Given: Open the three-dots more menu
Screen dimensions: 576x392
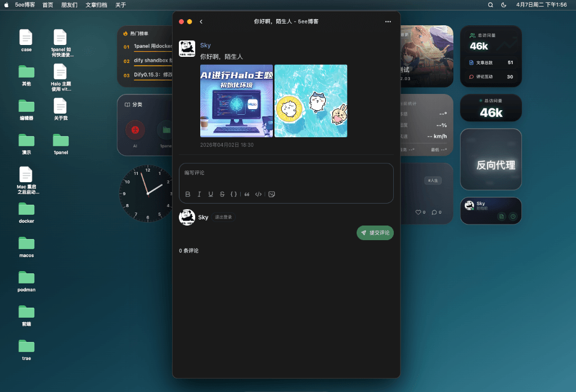Looking at the screenshot, I should click(388, 21).
